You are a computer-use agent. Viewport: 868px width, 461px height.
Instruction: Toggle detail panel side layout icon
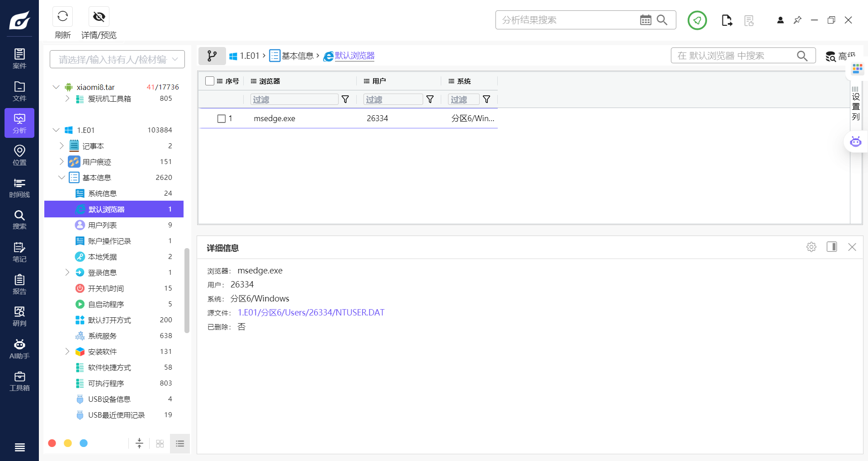pyautogui.click(x=832, y=247)
